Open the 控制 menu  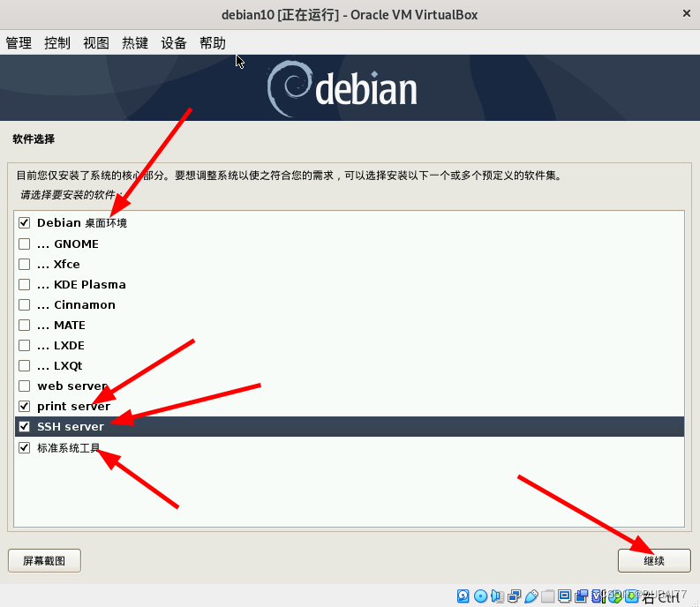click(x=57, y=43)
